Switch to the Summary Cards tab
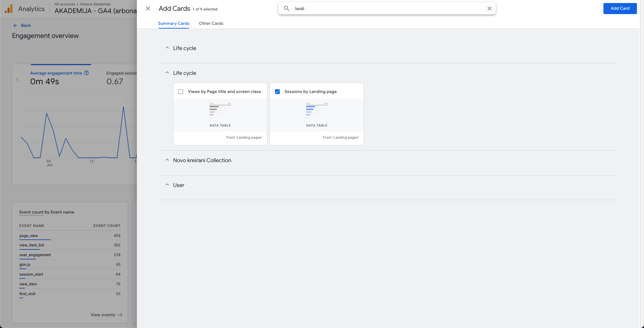This screenshot has height=328, width=644. coord(174,24)
